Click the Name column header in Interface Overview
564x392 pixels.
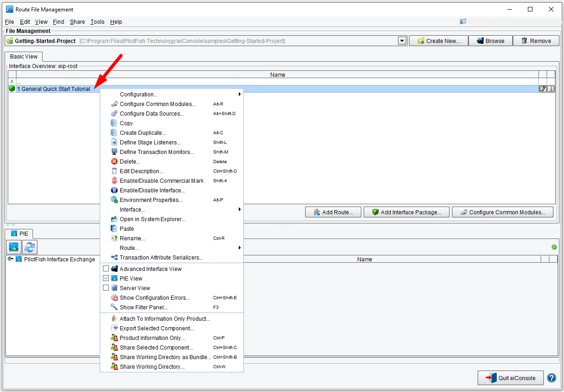pyautogui.click(x=278, y=74)
